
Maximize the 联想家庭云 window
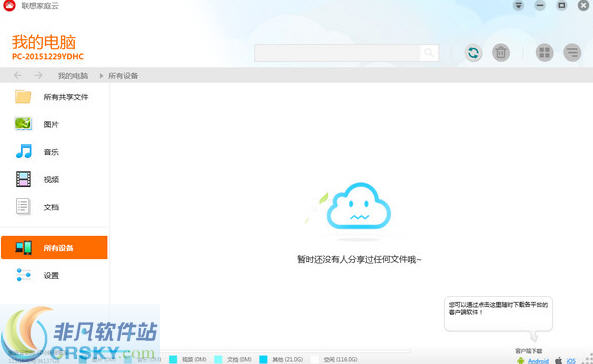coord(562,5)
